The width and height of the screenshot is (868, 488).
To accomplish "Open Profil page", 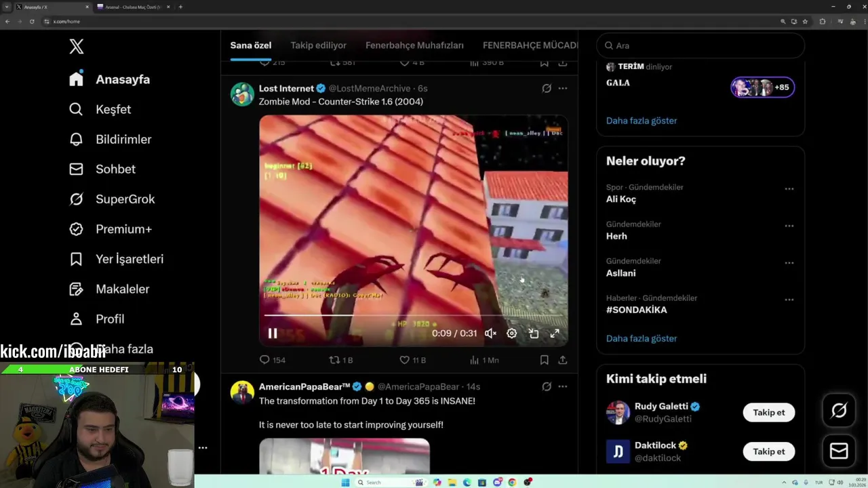I will coord(96,319).
